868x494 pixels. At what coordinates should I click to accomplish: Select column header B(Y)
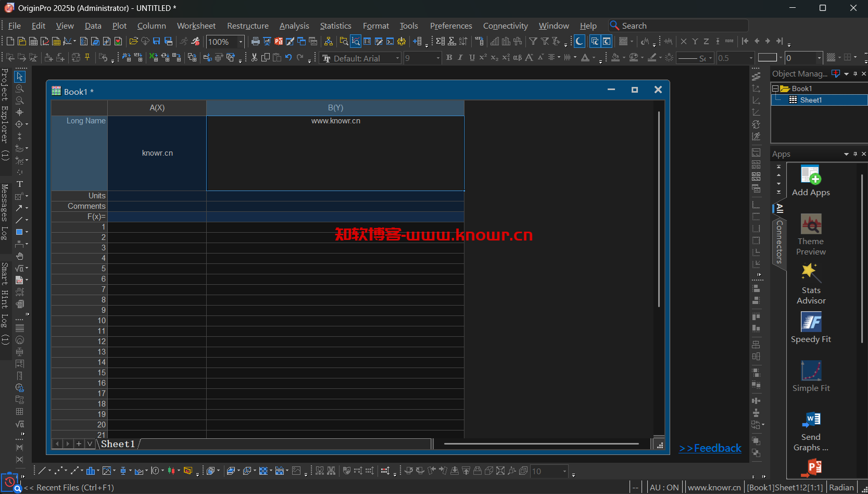point(335,108)
